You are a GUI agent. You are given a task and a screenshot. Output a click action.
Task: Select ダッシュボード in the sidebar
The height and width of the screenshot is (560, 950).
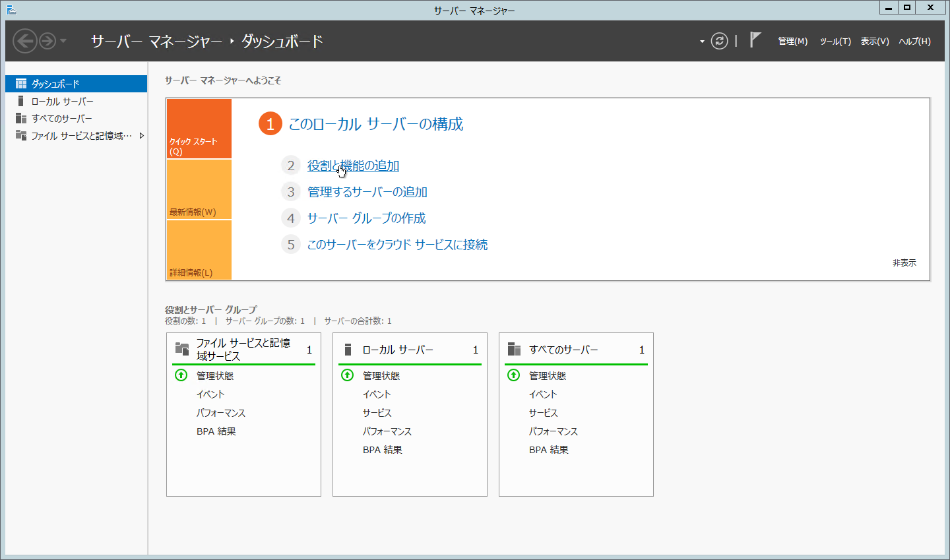click(x=77, y=84)
